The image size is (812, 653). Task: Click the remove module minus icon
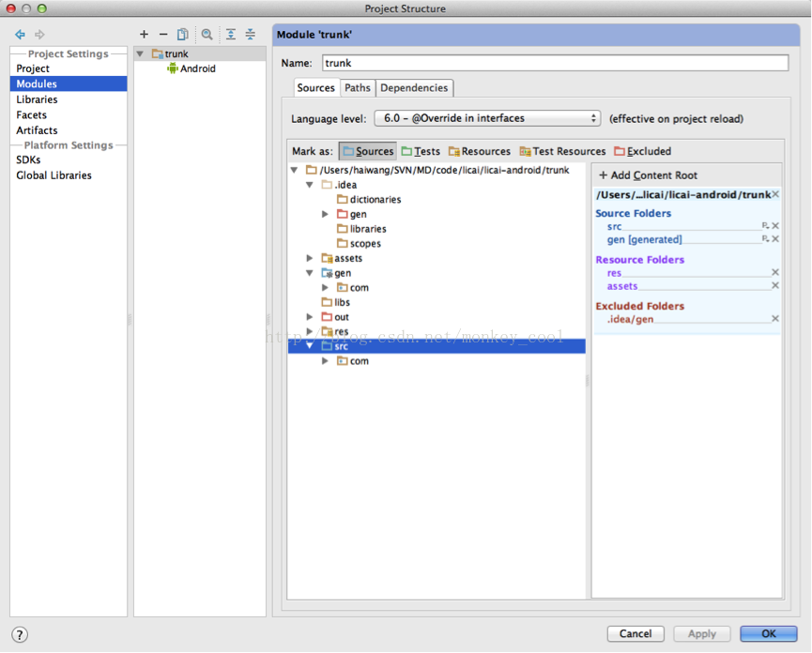162,35
